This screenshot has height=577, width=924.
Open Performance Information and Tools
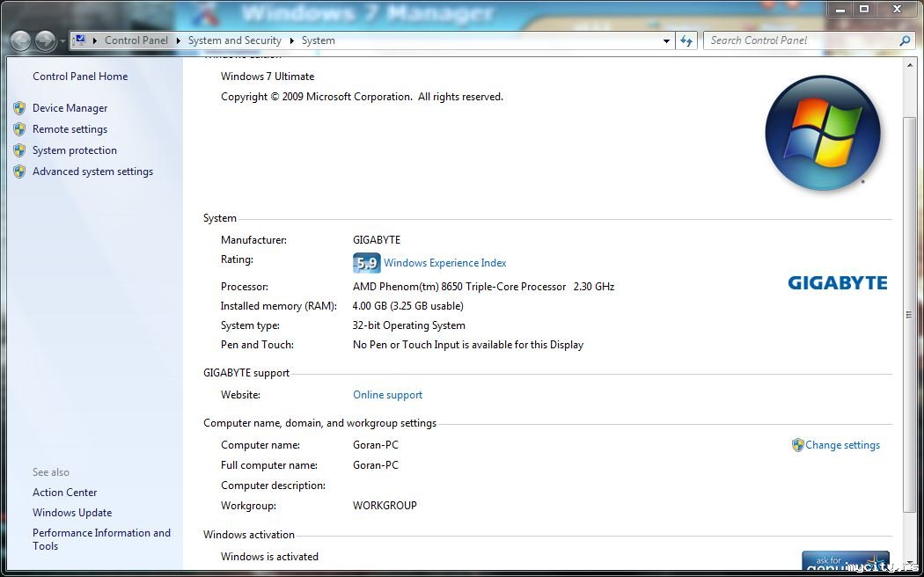coord(101,539)
